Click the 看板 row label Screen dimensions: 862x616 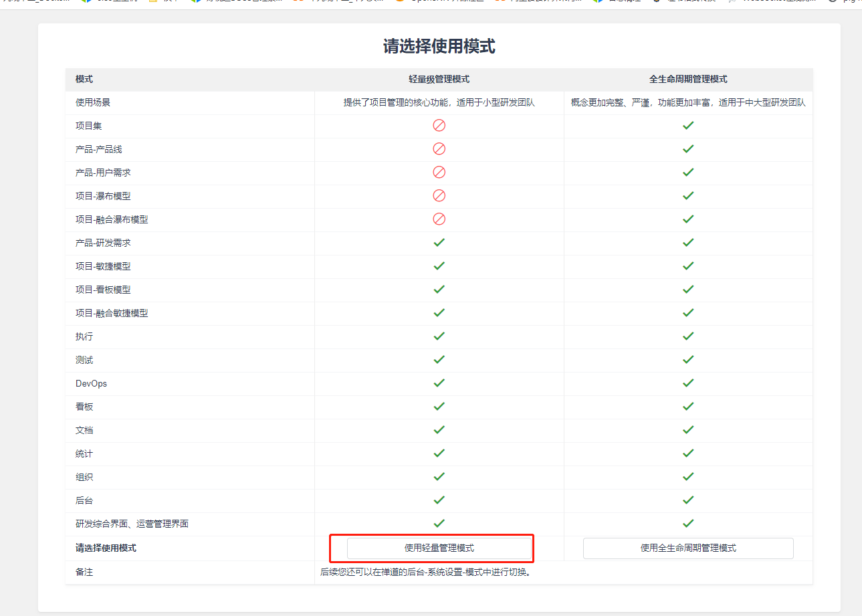pos(84,407)
